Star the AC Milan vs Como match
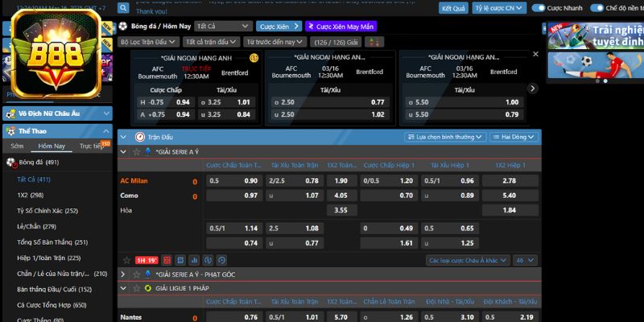 [126, 261]
